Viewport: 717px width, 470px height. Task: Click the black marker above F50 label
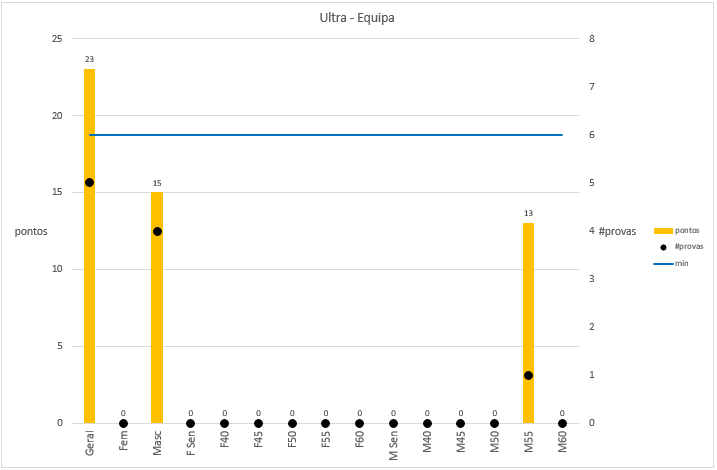click(292, 423)
